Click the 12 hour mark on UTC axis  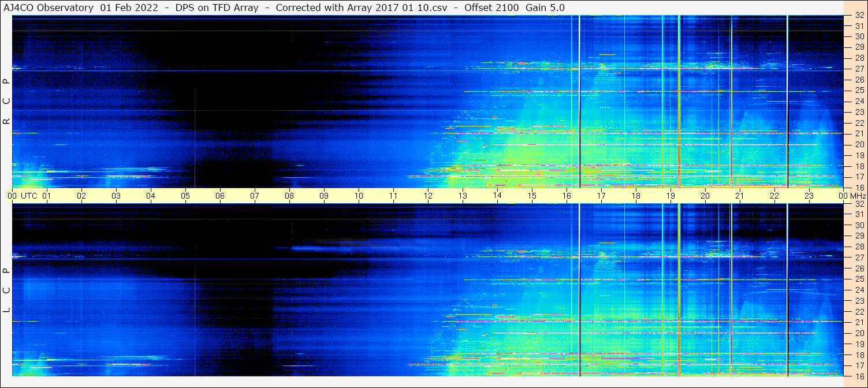(428, 196)
